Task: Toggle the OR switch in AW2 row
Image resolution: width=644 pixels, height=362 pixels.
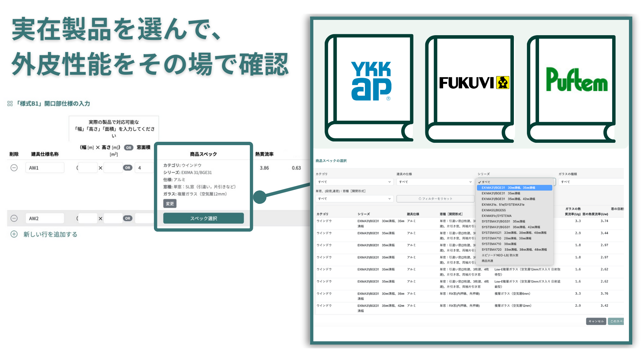Action: 127,218
